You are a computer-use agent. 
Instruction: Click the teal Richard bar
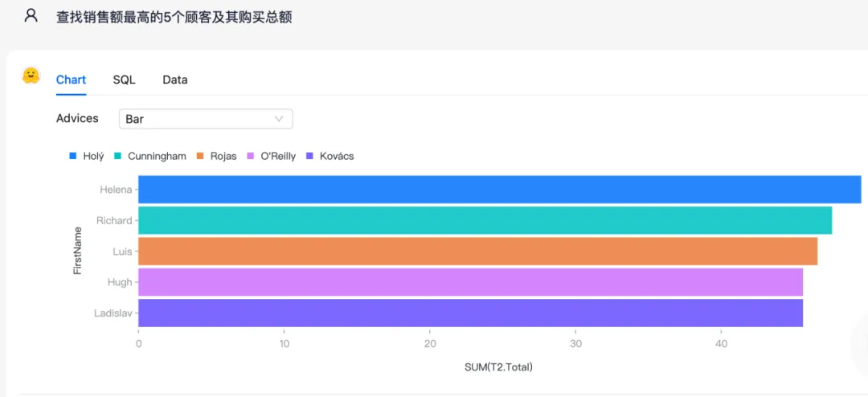point(485,220)
